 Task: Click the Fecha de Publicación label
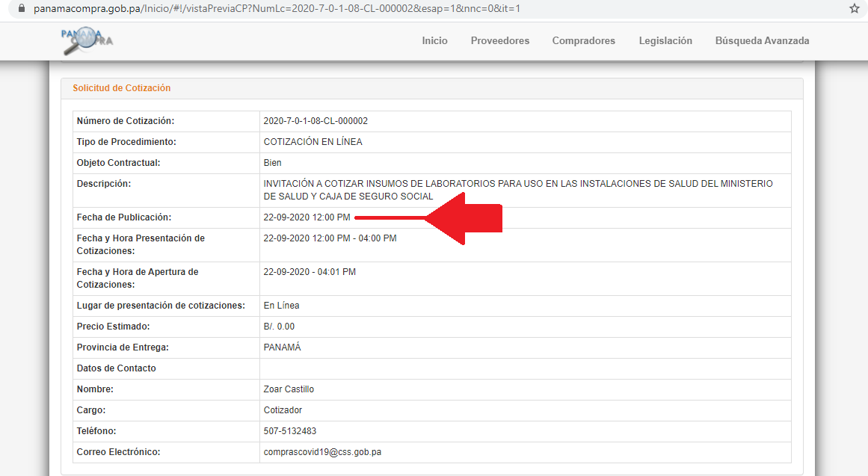click(x=124, y=217)
